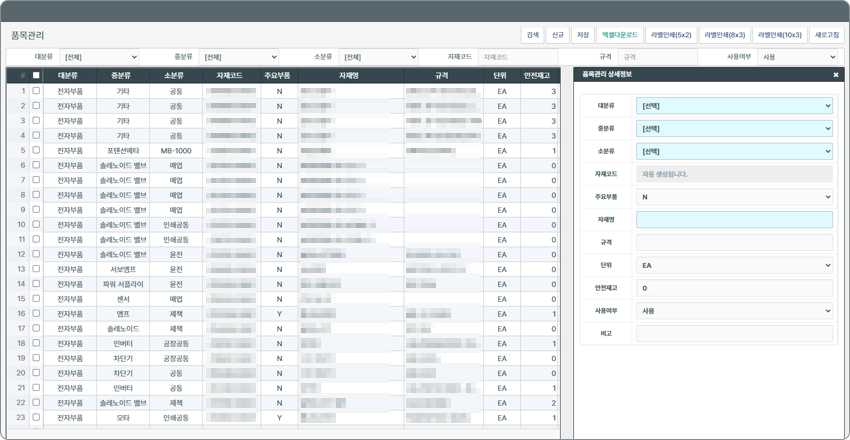Click the 규격 column header in table
This screenshot has height=440, width=850.
443,76
